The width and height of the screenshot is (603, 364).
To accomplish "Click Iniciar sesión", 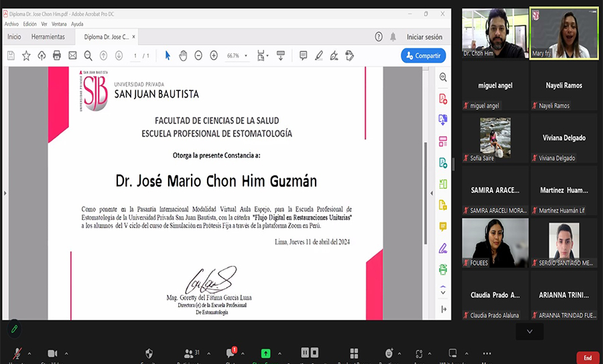I will [x=425, y=37].
